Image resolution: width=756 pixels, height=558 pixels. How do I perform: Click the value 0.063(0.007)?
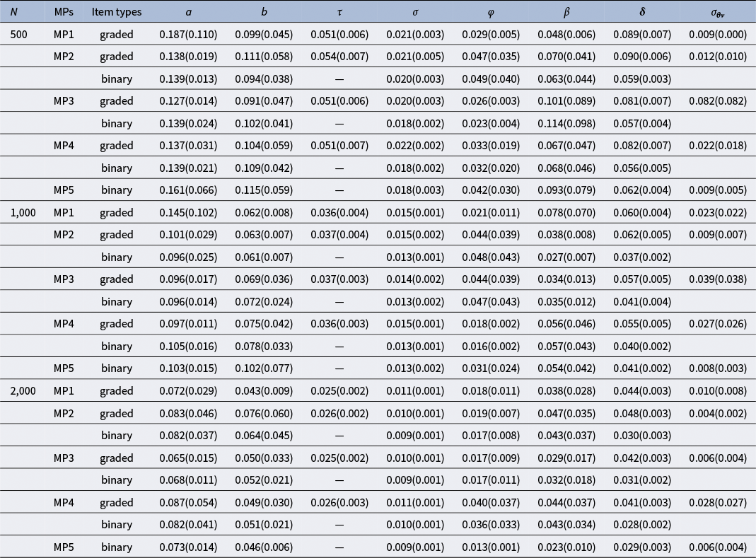264,234
